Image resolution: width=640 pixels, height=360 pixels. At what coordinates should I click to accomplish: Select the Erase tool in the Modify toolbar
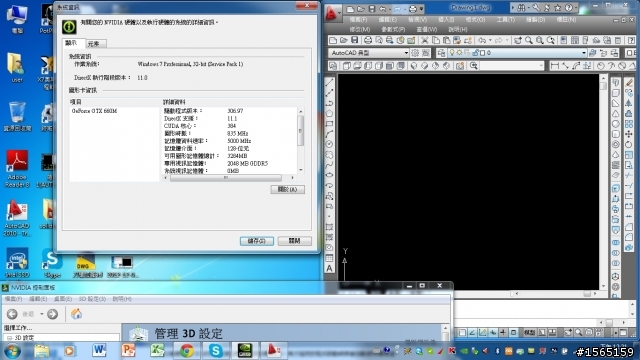(629, 83)
